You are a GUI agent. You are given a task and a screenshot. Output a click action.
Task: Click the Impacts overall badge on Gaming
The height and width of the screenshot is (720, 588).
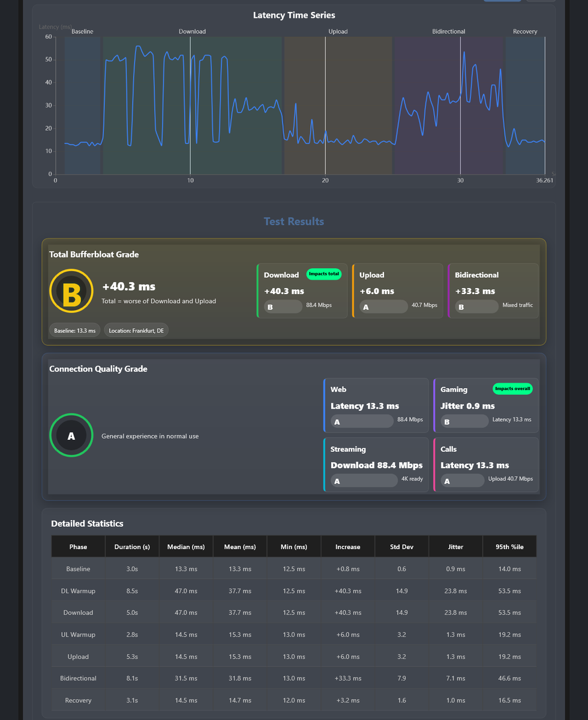(x=513, y=389)
